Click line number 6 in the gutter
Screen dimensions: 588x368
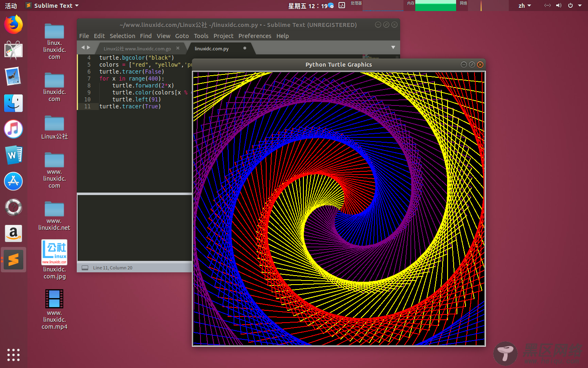coord(89,72)
